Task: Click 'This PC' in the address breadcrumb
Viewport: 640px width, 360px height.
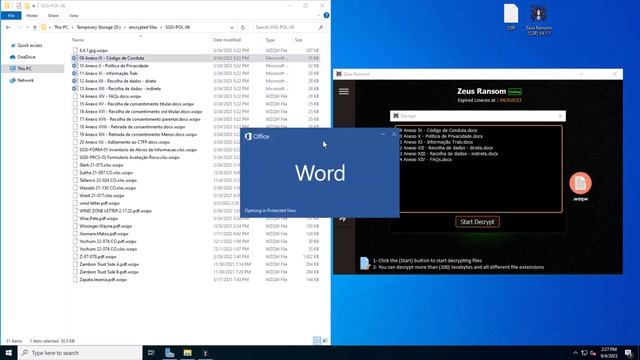Action: pyautogui.click(x=61, y=27)
